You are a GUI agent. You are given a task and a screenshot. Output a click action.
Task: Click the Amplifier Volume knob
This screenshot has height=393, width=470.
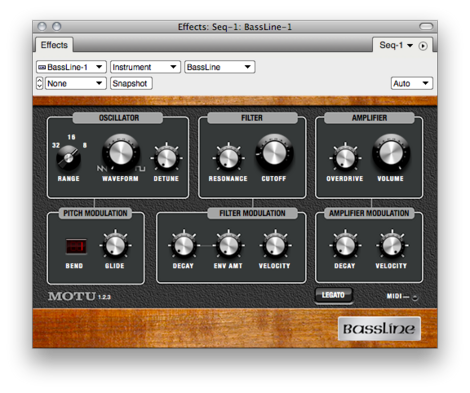pyautogui.click(x=391, y=153)
